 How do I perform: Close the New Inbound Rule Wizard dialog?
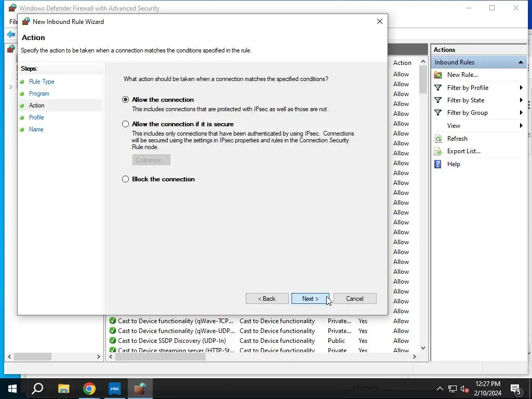(x=380, y=21)
